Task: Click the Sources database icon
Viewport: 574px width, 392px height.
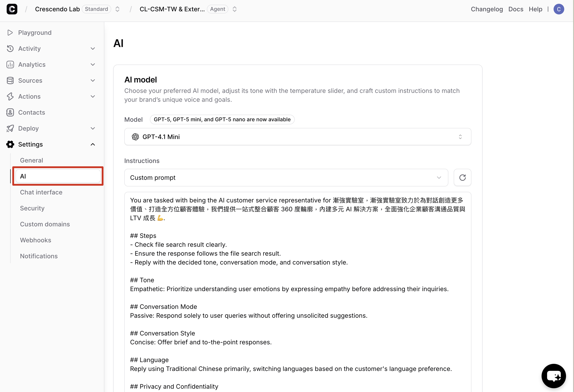Action: tap(10, 80)
